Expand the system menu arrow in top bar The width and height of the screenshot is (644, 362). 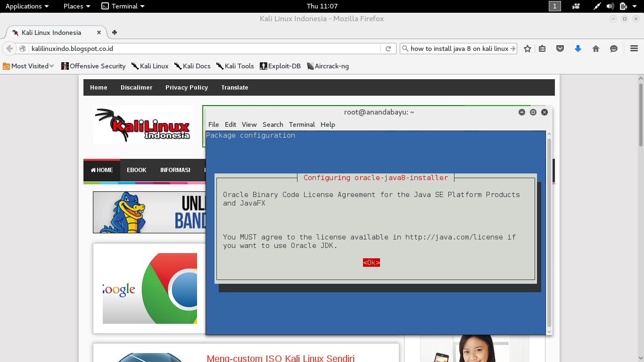point(635,6)
